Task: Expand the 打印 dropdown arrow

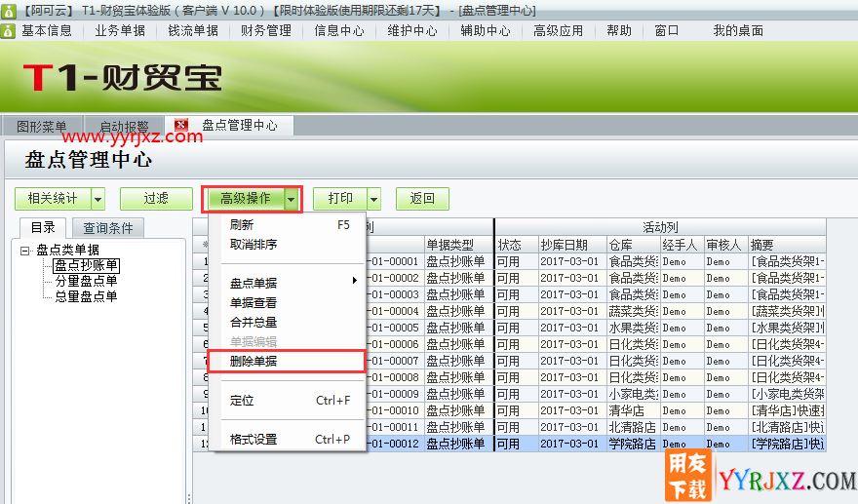Action: [x=374, y=199]
